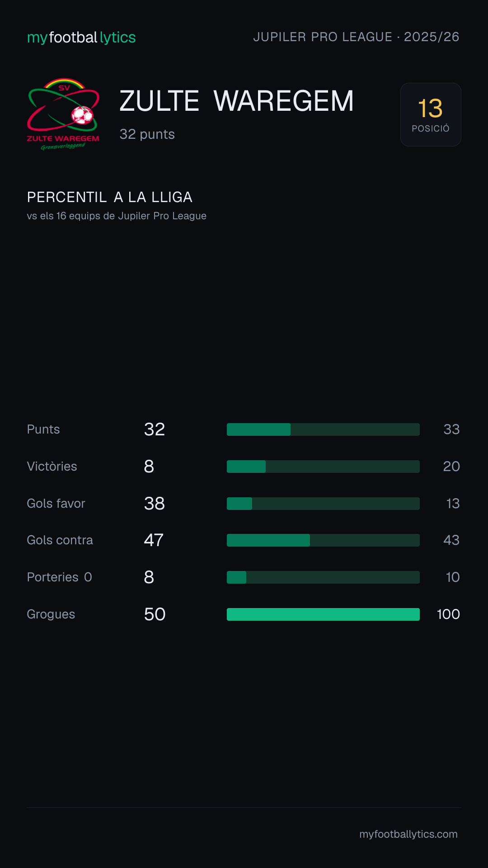Click the full Grogues percentile bar
The height and width of the screenshot is (868, 488).
323,614
